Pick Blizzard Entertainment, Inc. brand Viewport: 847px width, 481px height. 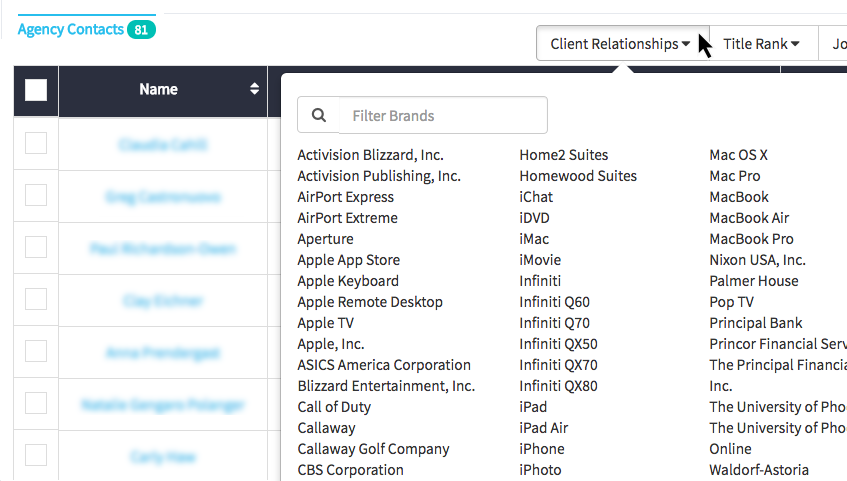pyautogui.click(x=386, y=387)
